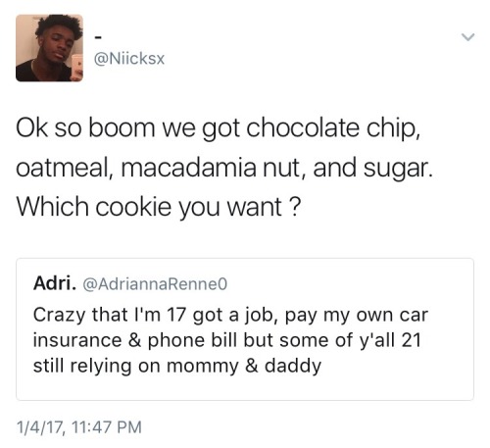Select the 'Ok so boom we got' line
The image size is (490, 448).
[x=219, y=128]
